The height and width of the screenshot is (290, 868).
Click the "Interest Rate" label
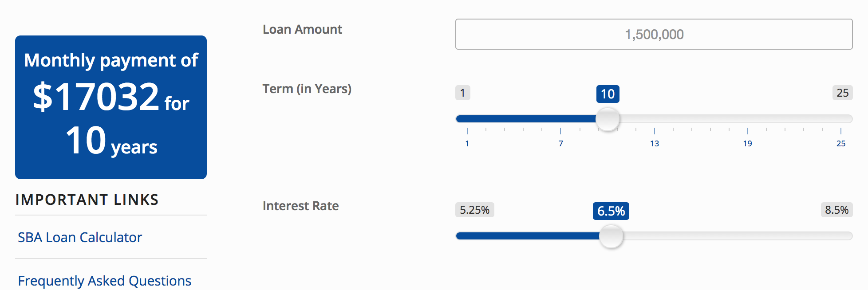[300, 206]
